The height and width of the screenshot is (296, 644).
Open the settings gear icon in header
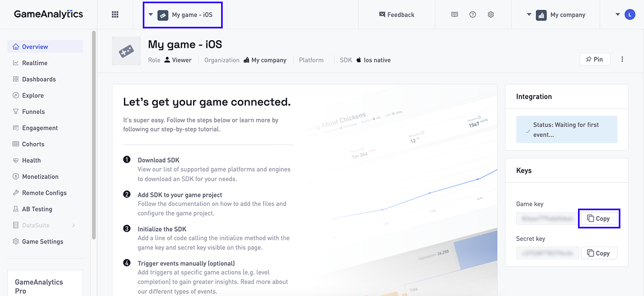click(x=491, y=14)
